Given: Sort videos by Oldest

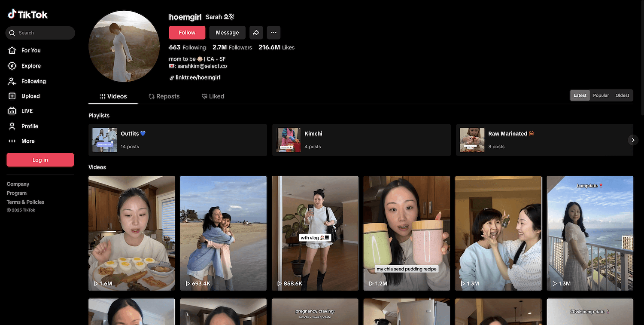Looking at the screenshot, I should click(x=622, y=95).
